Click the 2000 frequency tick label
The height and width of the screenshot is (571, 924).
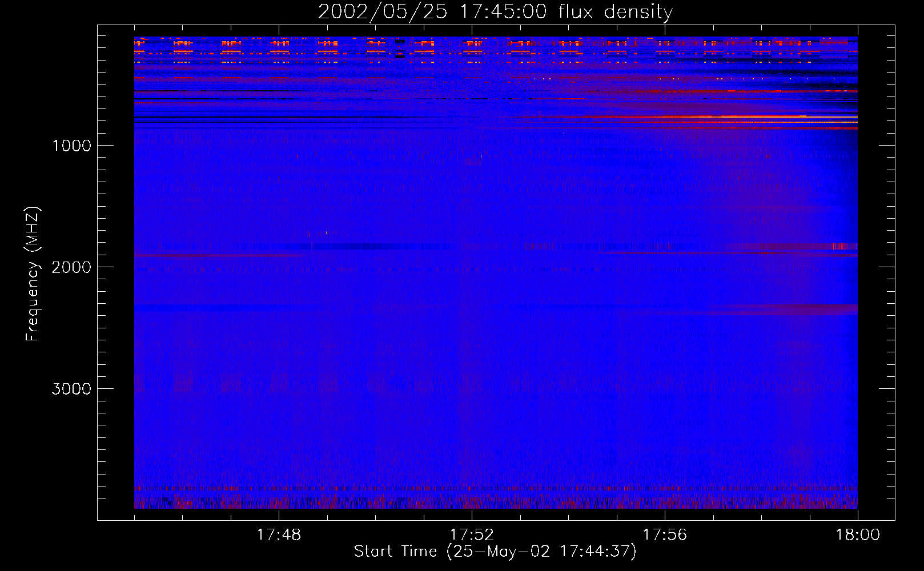point(71,267)
